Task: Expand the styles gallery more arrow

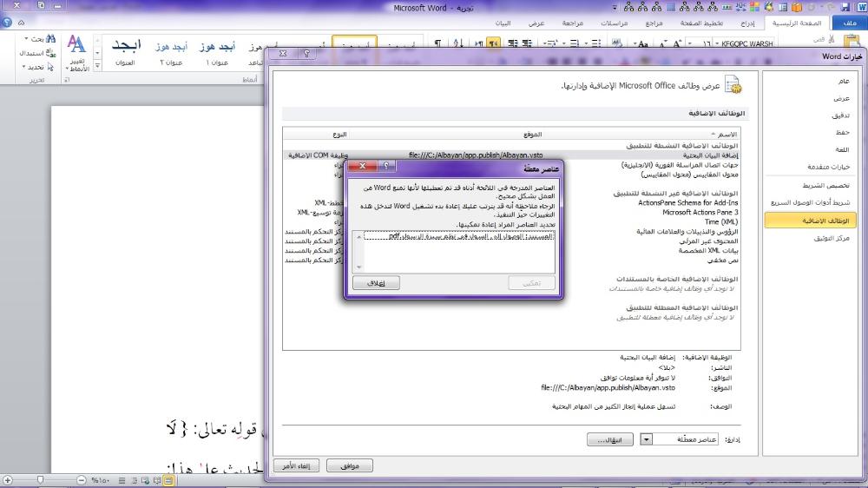Action: 97,65
